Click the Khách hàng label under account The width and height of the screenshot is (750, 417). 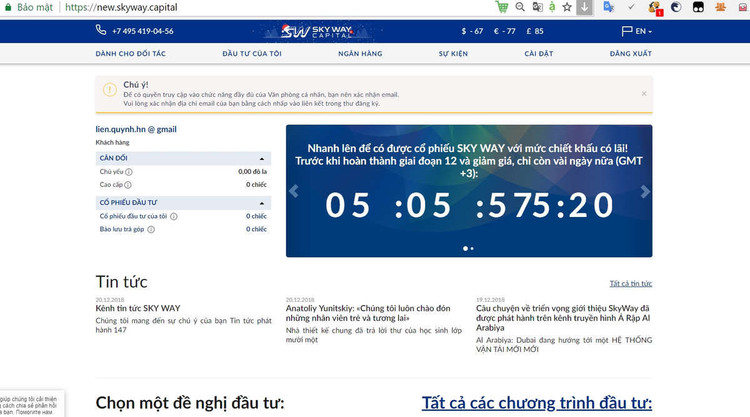[112, 143]
